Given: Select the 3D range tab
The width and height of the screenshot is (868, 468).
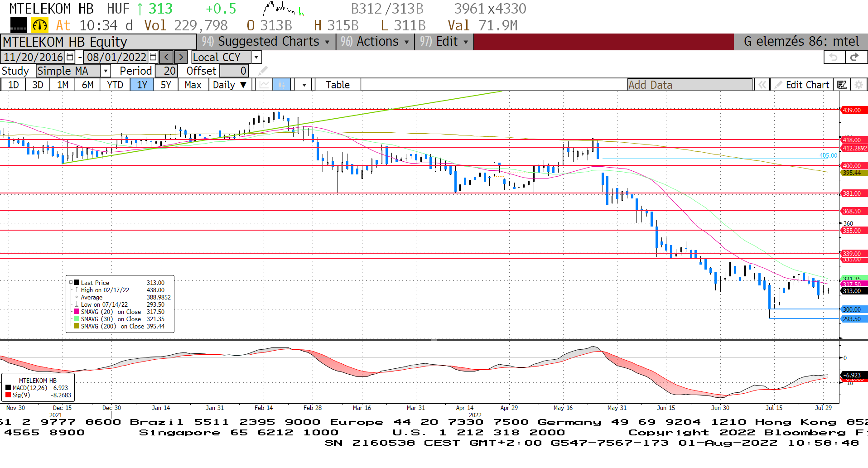Looking at the screenshot, I should (38, 85).
